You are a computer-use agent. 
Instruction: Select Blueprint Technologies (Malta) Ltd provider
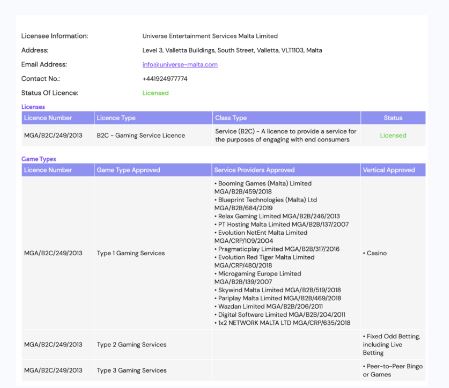(265, 204)
